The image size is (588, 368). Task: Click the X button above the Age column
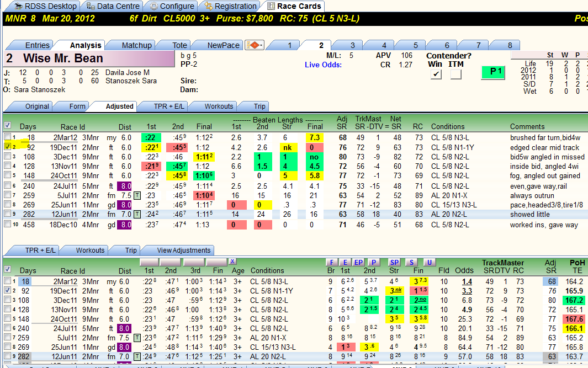pos(232,262)
